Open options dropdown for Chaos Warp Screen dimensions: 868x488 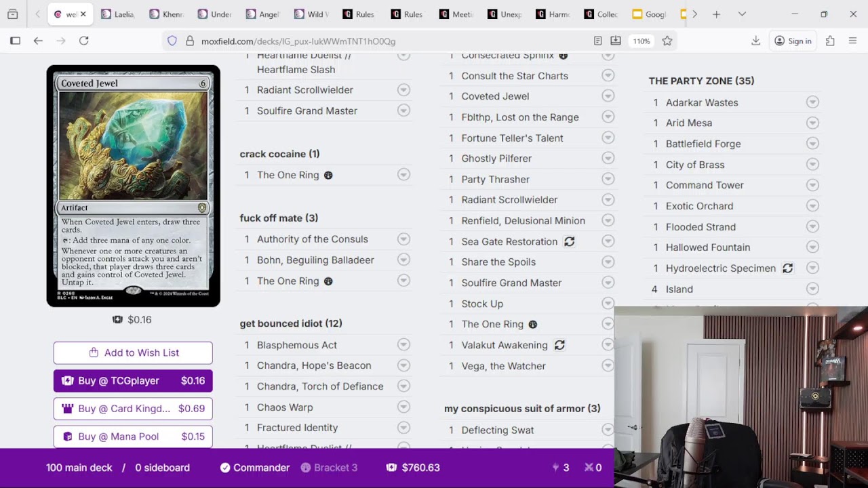(x=403, y=407)
